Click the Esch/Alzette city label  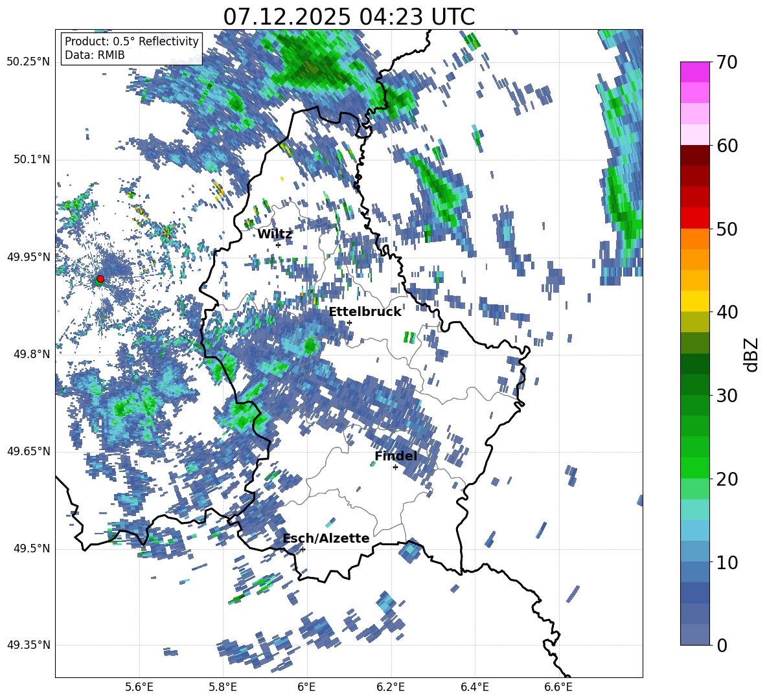(x=326, y=538)
